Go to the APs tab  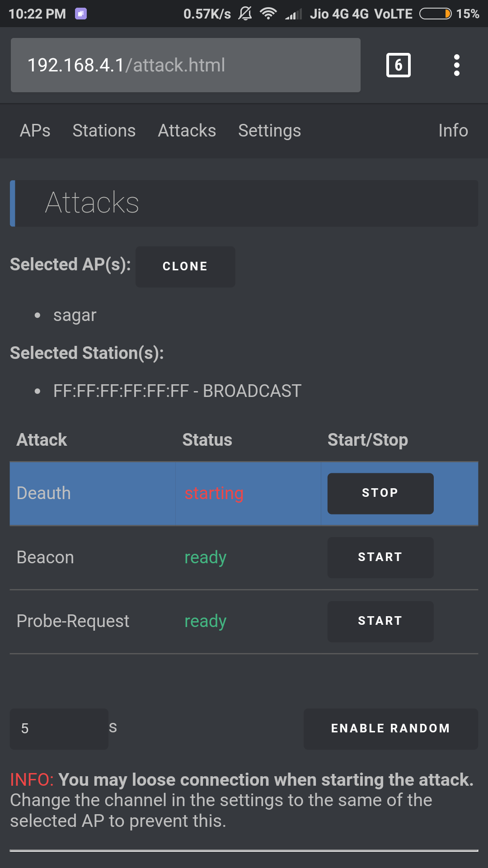35,131
